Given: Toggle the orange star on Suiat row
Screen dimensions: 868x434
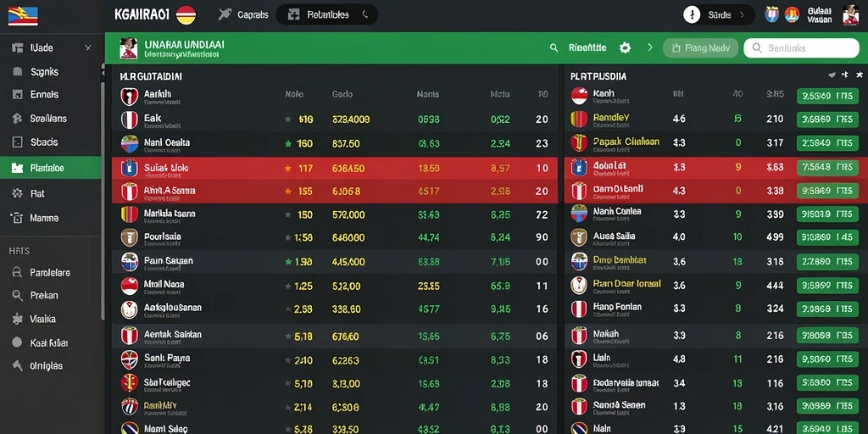Looking at the screenshot, I should 288,169.
